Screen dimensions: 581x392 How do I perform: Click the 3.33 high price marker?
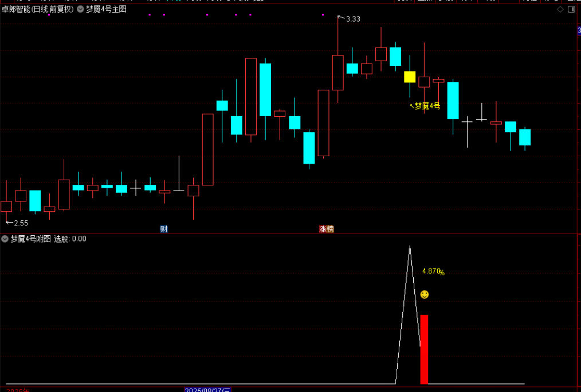[x=353, y=19]
